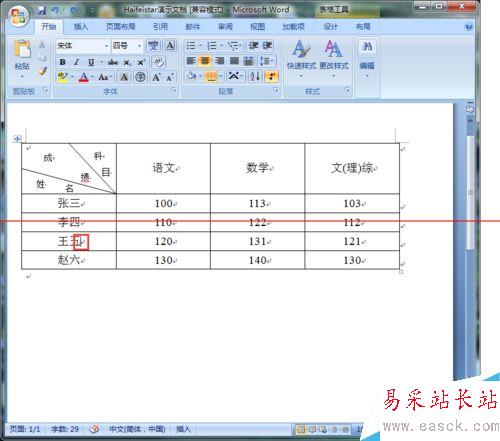Switch to full screen reading view
Screen dimensions: 500x441
[x=312, y=429]
